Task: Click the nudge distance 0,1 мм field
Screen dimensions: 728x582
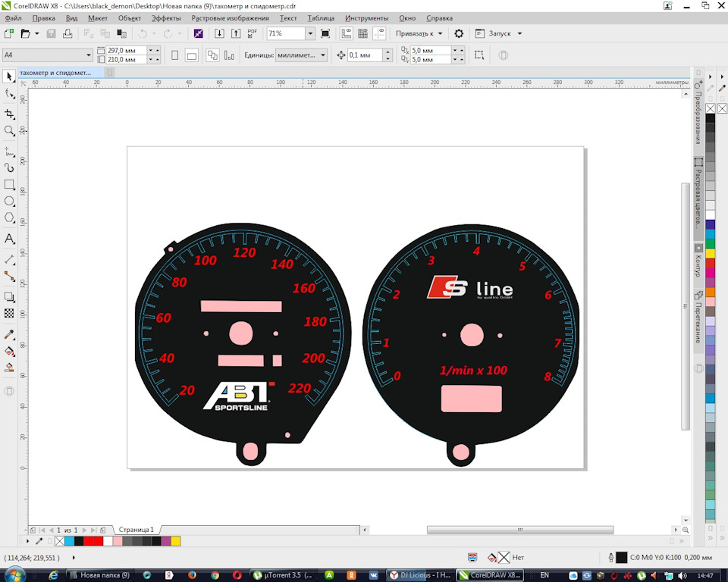Action: pos(365,55)
